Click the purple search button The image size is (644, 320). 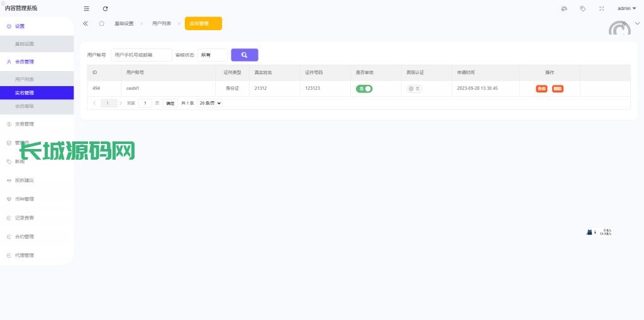pos(244,55)
